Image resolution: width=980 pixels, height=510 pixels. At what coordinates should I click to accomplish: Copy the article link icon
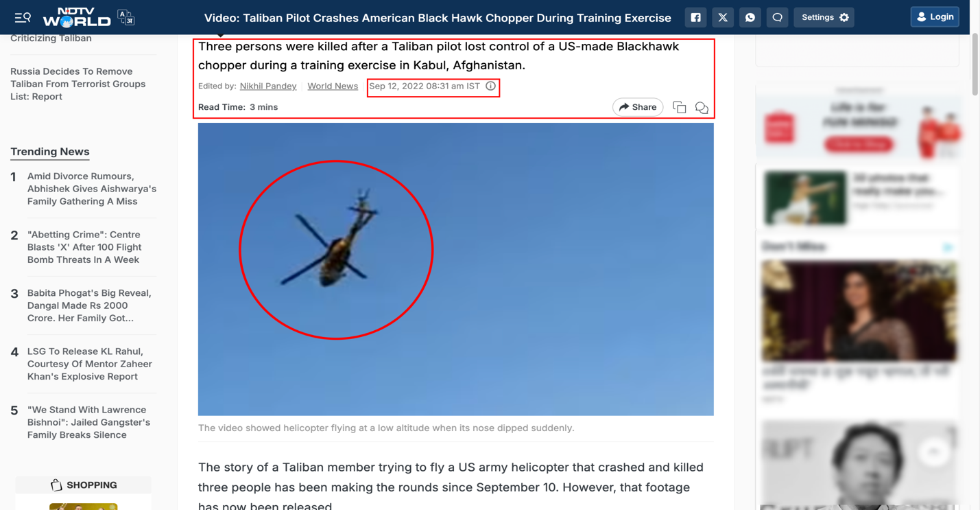pos(679,107)
